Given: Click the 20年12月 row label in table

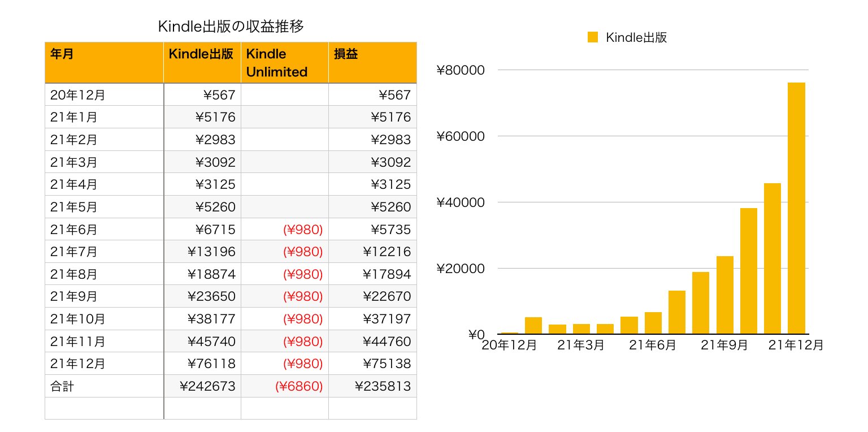Looking at the screenshot, I should [77, 95].
